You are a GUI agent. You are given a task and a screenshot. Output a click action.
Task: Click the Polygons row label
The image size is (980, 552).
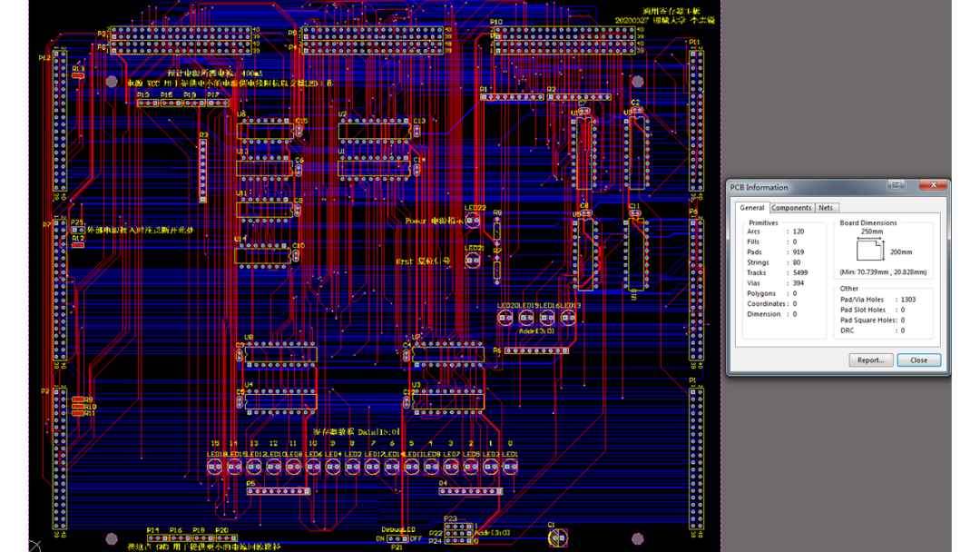pyautogui.click(x=761, y=293)
